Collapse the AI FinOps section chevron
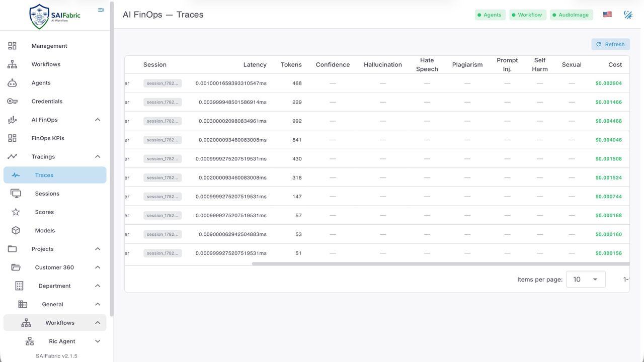Screen dimensions: 644x362 click(x=98, y=120)
